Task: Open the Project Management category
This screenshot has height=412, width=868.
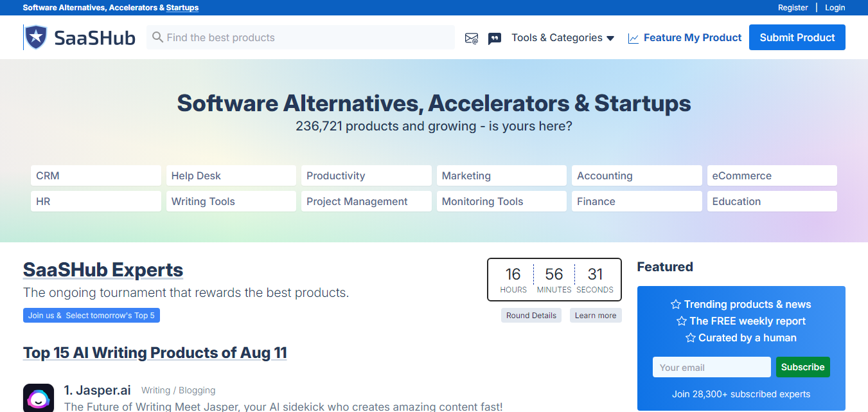Action: 366,201
